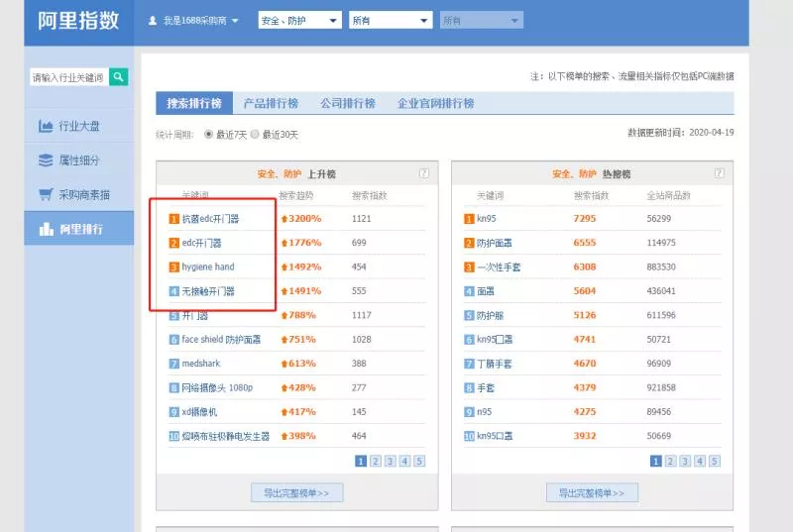Open 我是1688采购商 role dropdown

[x=194, y=21]
